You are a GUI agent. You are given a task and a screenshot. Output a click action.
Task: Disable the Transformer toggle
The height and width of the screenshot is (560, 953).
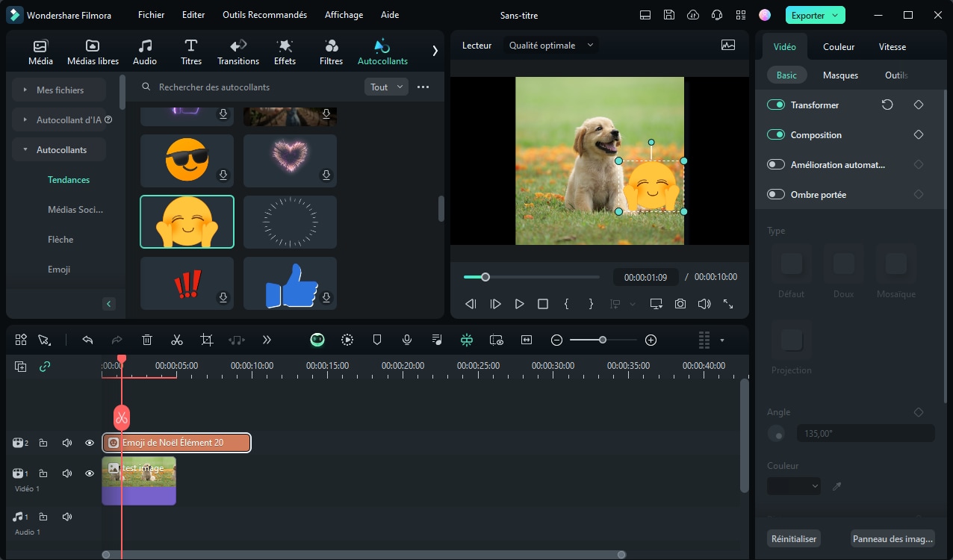(776, 105)
